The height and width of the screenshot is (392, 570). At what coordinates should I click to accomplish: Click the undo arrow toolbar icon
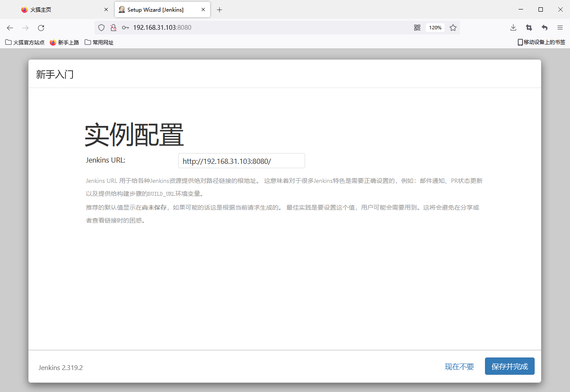tap(545, 28)
